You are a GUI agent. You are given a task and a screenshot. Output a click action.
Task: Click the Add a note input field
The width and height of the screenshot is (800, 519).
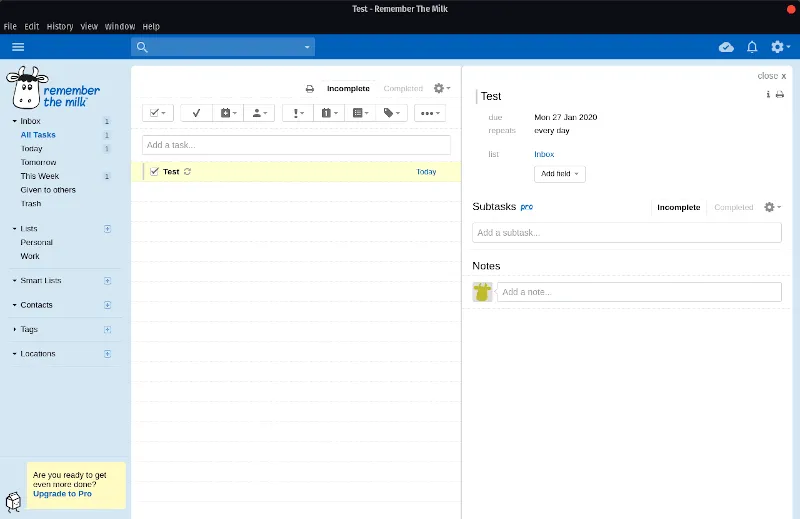639,292
